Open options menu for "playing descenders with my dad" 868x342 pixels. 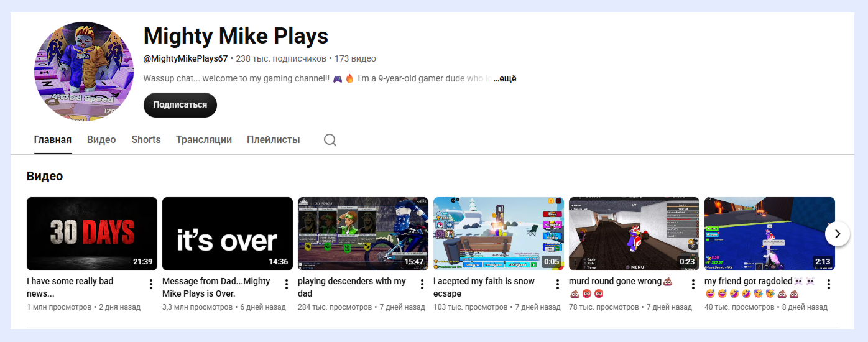coord(422,284)
